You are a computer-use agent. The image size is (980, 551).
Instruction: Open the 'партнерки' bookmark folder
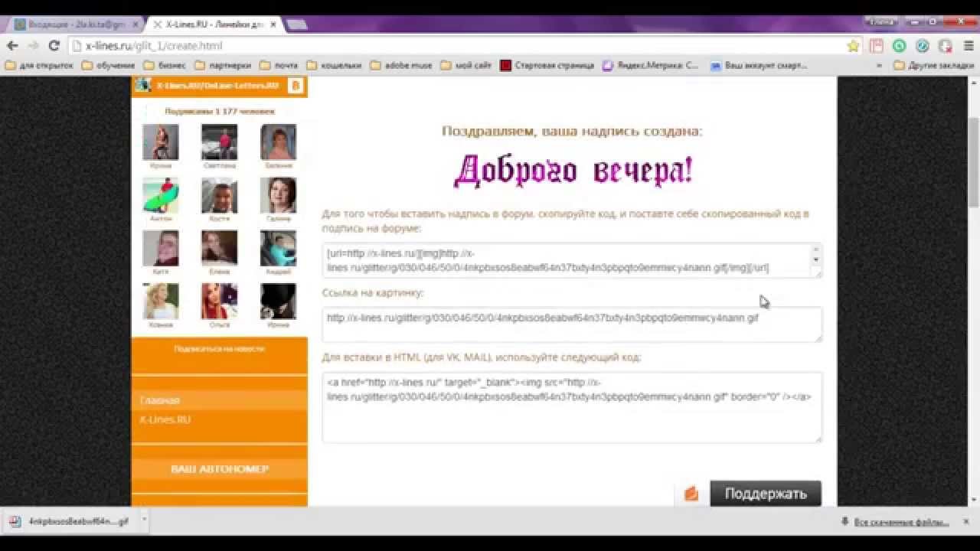(223, 66)
